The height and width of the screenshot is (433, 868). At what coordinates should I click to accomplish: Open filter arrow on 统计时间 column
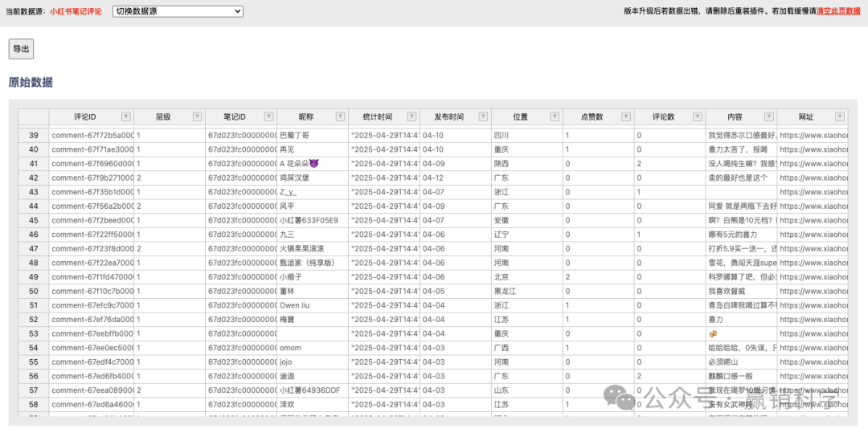[x=411, y=116]
